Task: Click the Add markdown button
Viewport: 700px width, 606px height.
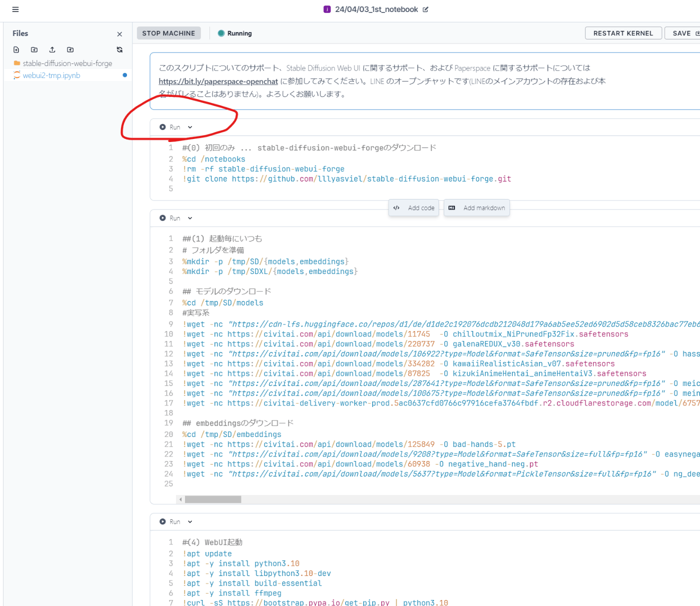Action: tap(476, 208)
